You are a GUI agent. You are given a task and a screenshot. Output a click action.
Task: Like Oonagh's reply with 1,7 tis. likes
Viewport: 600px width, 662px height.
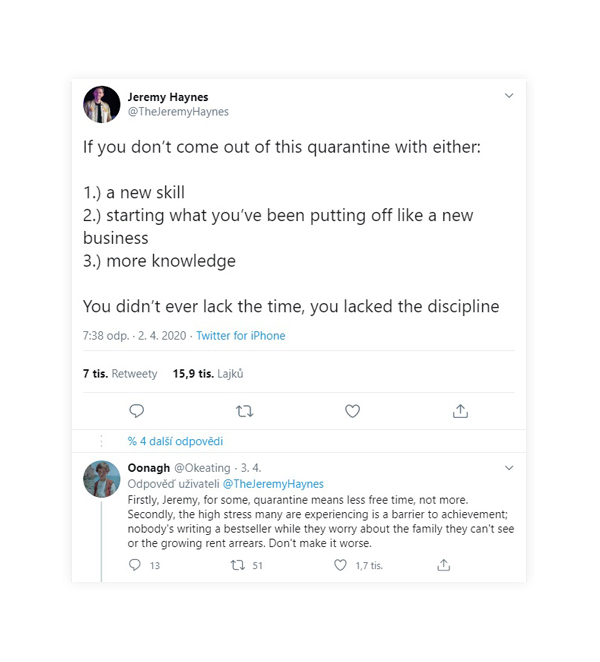click(x=340, y=565)
